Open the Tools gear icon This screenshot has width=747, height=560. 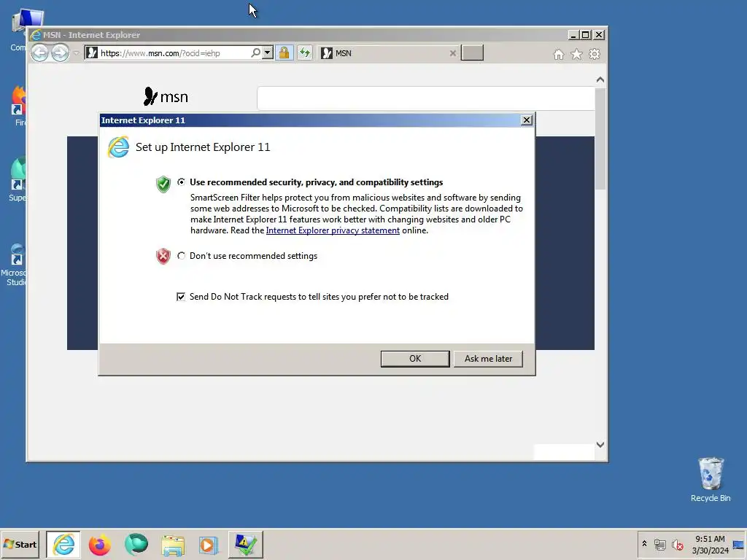tap(595, 54)
